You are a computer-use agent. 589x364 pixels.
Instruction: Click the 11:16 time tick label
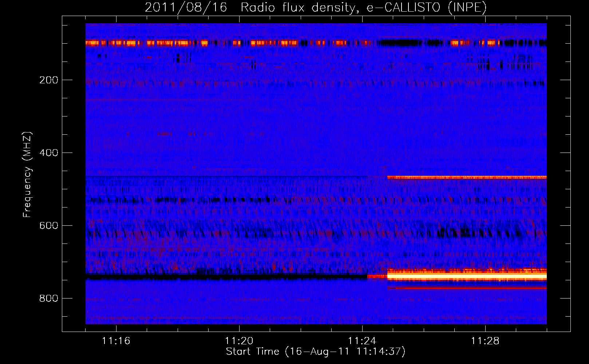(116, 341)
